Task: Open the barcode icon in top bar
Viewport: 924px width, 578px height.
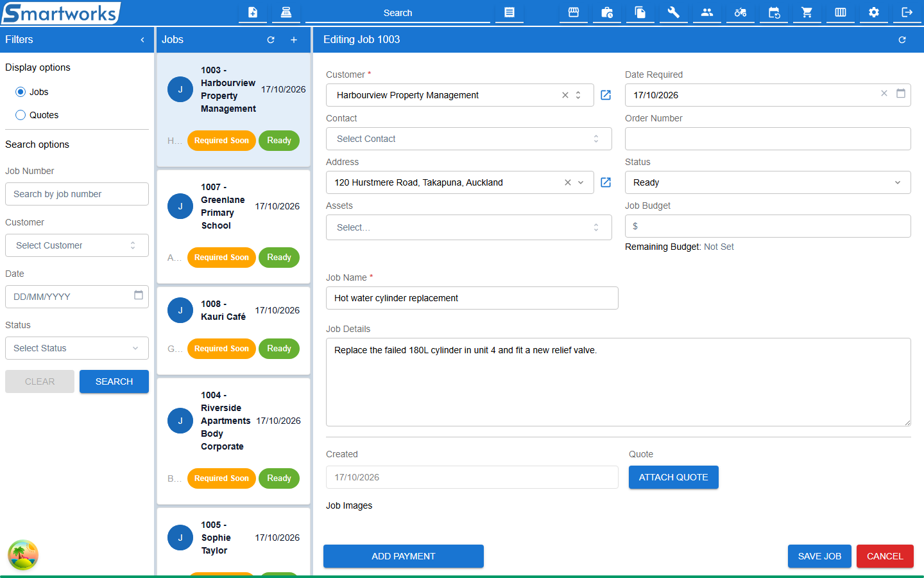Action: (x=841, y=12)
